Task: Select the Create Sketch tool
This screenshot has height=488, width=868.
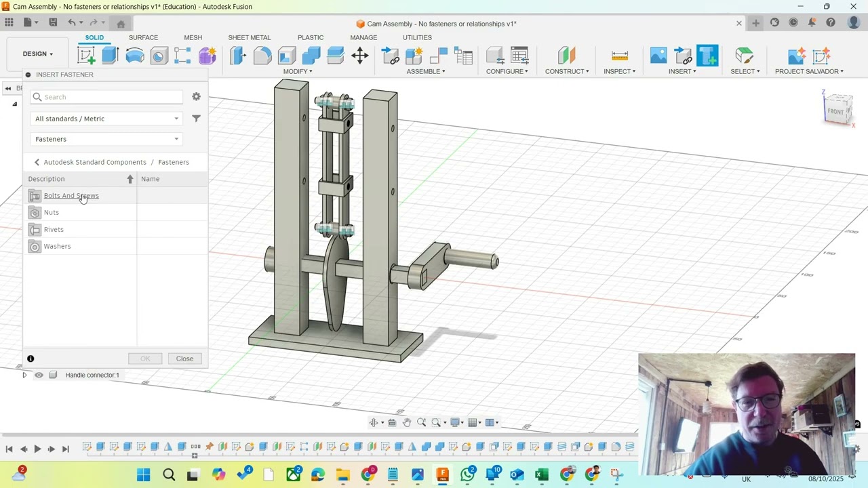Action: click(x=86, y=56)
